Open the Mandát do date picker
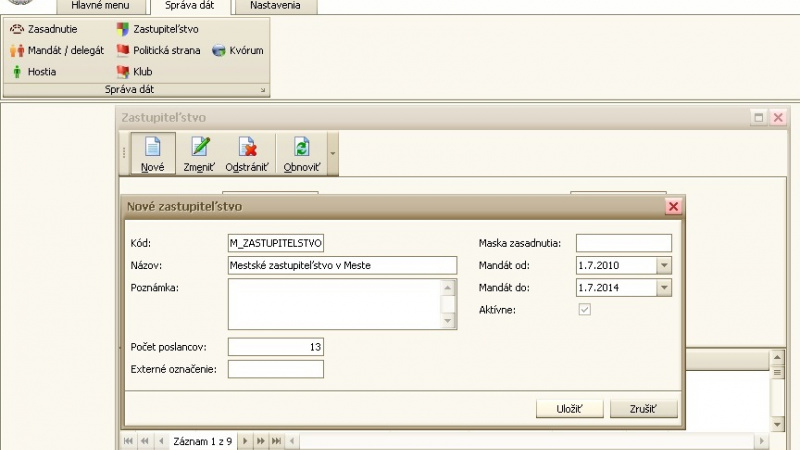 pos(663,288)
